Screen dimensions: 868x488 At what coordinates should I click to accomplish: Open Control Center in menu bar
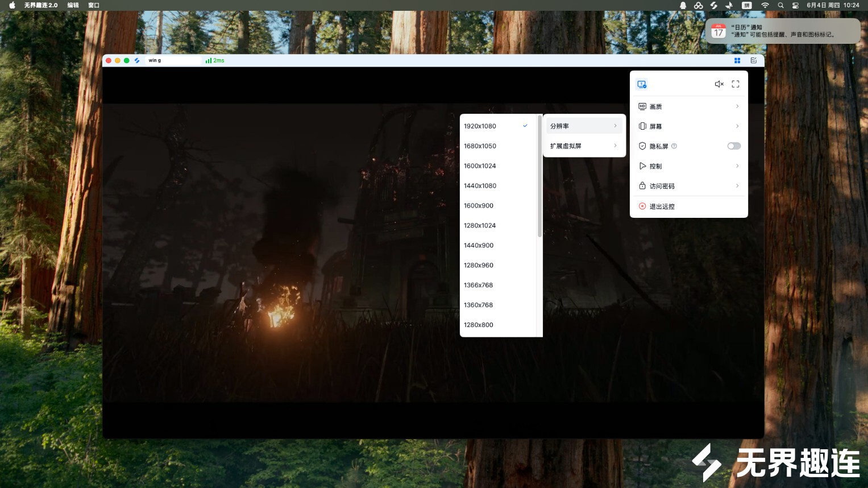(795, 5)
